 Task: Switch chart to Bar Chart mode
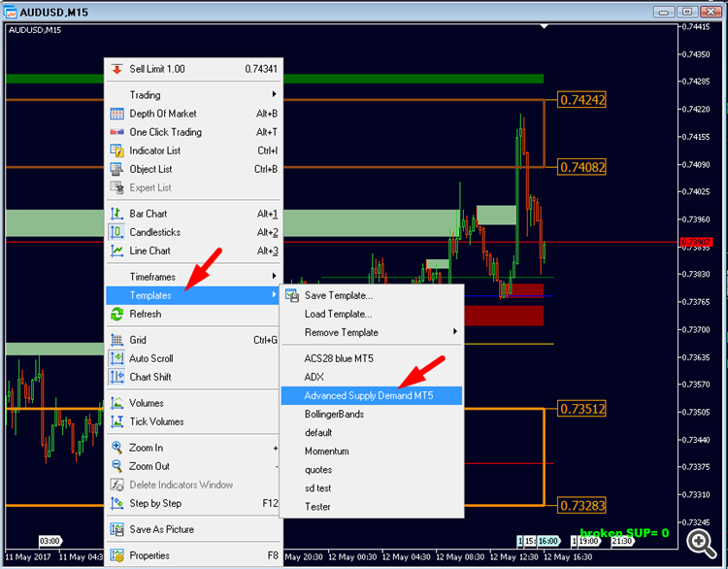[x=193, y=215]
